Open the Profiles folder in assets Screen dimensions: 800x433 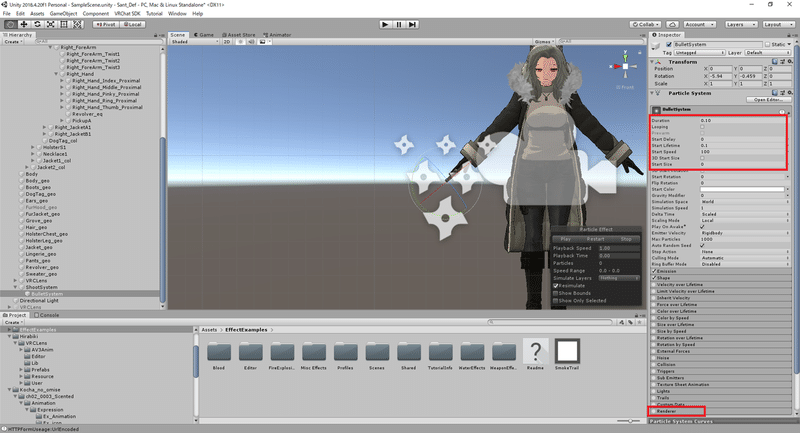345,352
